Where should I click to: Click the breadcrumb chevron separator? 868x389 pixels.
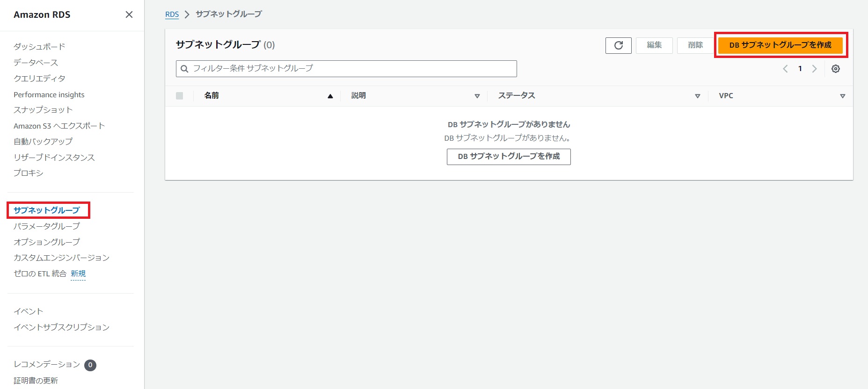tap(187, 14)
